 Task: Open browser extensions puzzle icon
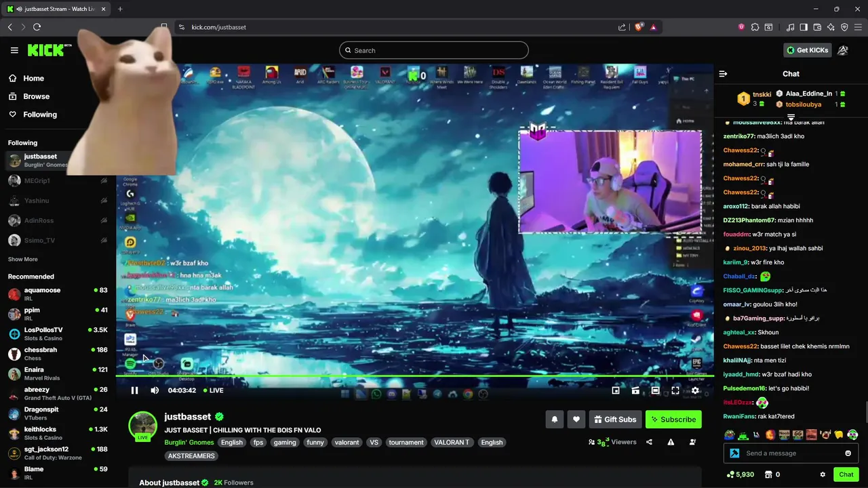tap(755, 27)
